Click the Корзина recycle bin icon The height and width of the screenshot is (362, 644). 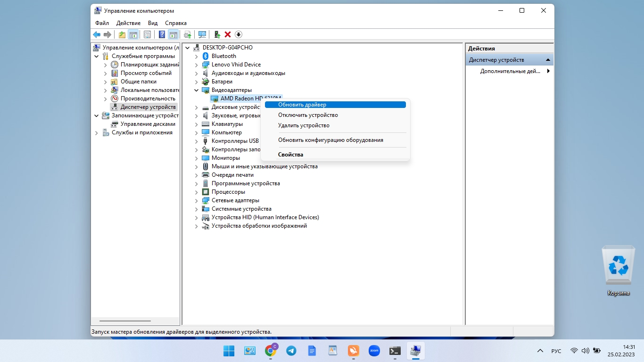pos(618,271)
